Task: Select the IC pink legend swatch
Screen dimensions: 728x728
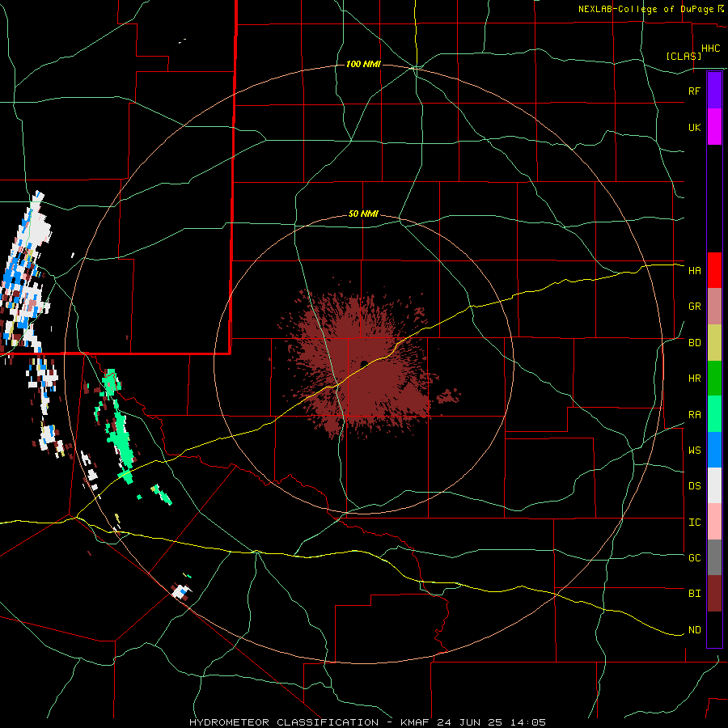Action: [714, 522]
